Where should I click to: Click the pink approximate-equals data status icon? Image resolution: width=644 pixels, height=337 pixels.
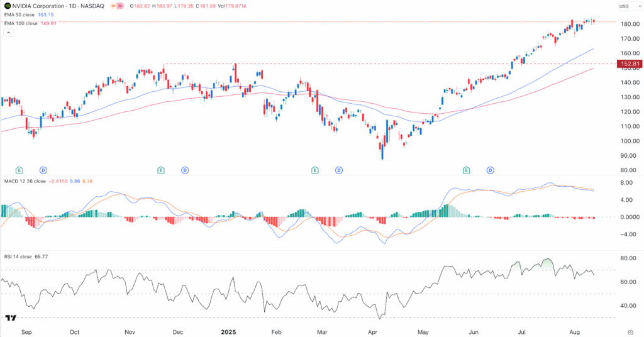(120, 6)
